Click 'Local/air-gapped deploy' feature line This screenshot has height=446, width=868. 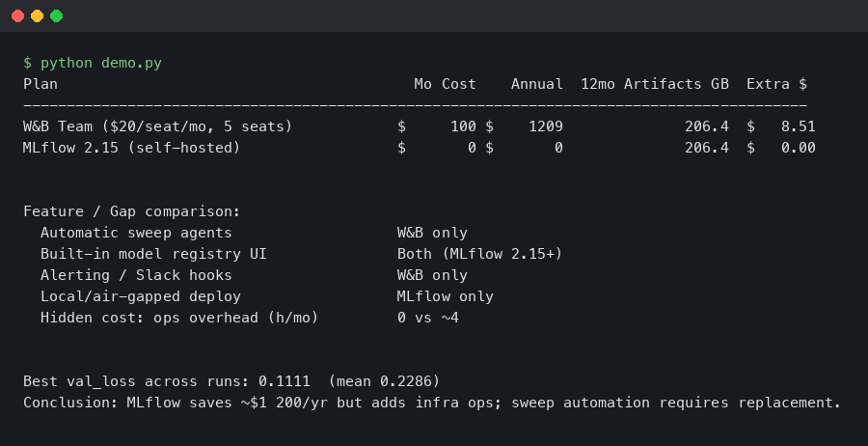141,296
